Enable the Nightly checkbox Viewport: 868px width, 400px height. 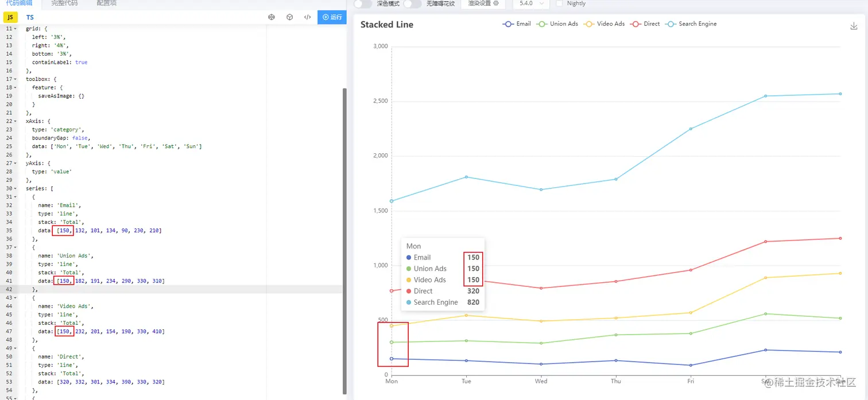[x=560, y=3]
